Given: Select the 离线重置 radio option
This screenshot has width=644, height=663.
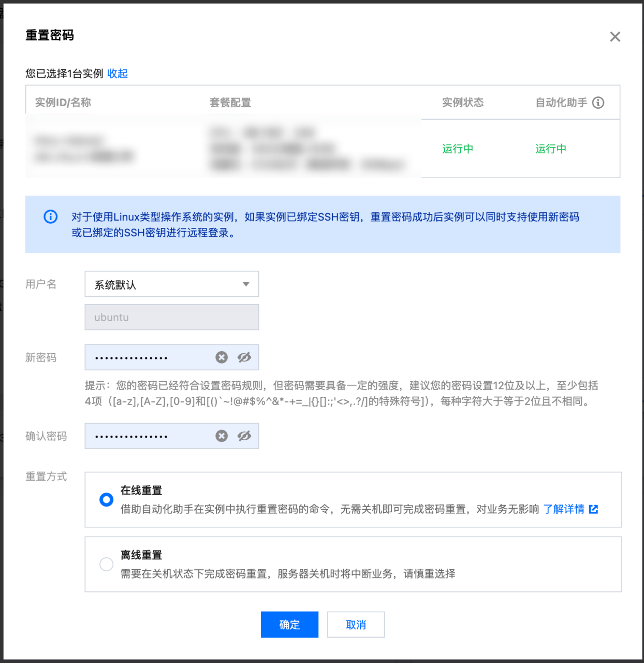Looking at the screenshot, I should [107, 564].
